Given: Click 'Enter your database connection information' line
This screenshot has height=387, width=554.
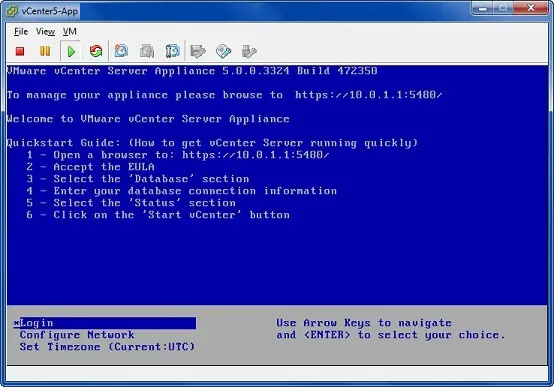Looking at the screenshot, I should (195, 191).
